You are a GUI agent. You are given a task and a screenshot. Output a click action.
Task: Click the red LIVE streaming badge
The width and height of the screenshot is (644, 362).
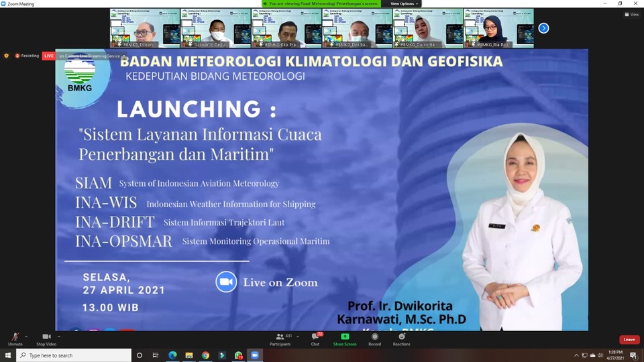tap(49, 56)
